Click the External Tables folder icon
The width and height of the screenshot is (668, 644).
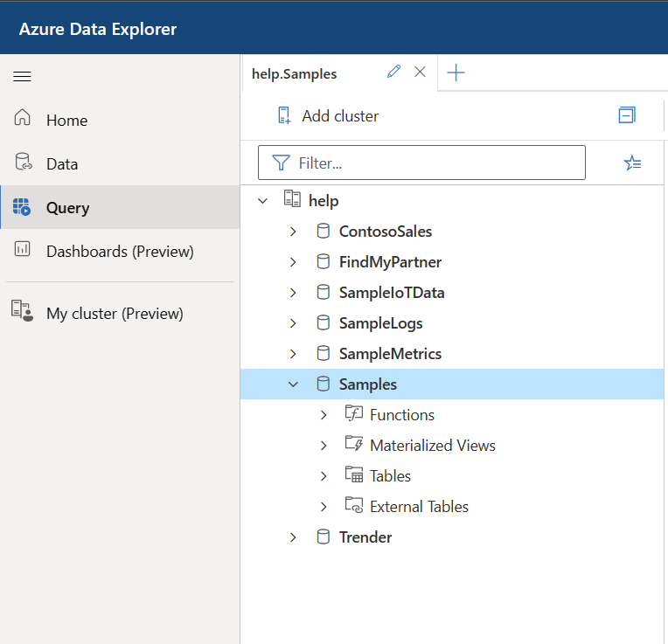pos(353,505)
